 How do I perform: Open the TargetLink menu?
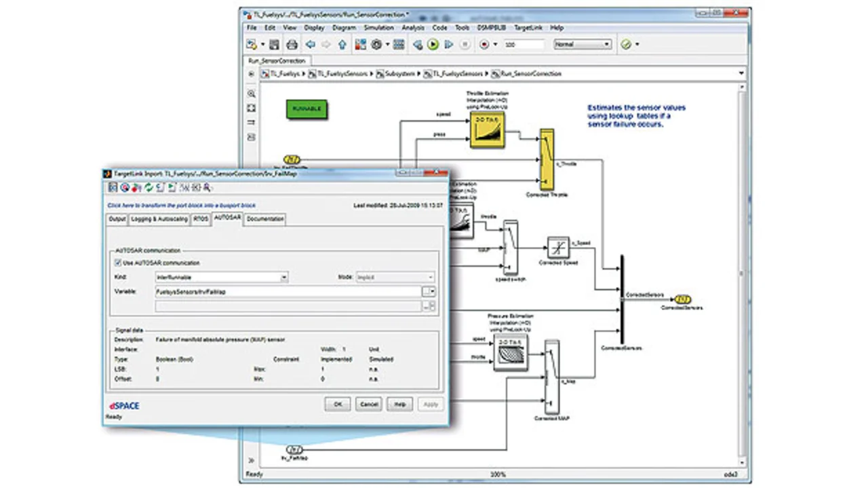[528, 28]
